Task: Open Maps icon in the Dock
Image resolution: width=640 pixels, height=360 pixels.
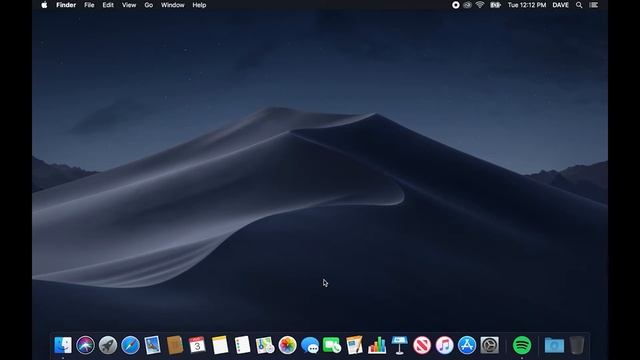Action: (x=265, y=345)
